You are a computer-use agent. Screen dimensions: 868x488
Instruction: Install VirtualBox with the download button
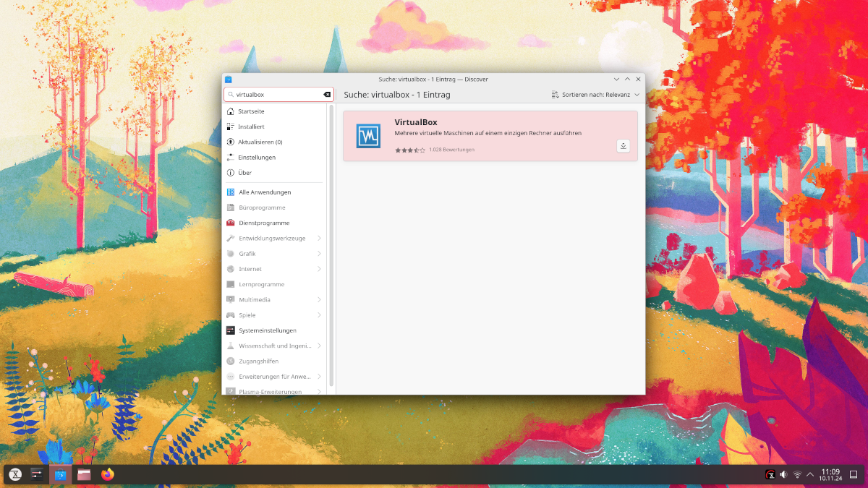point(624,146)
